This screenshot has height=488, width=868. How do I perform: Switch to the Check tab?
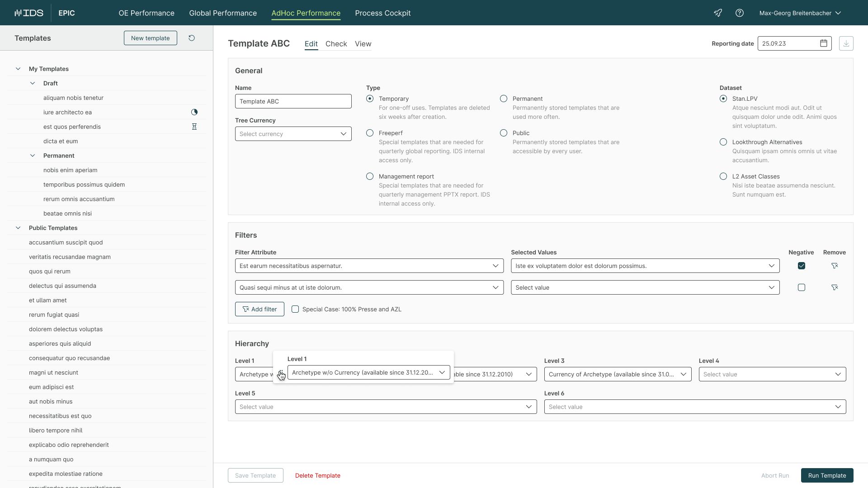[x=336, y=44]
